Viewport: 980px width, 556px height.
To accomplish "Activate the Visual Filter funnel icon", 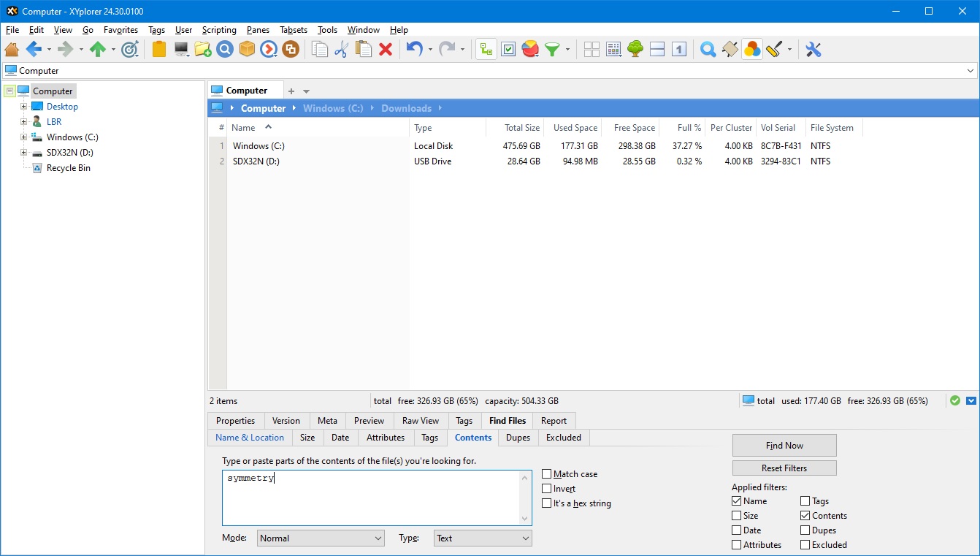I will (551, 49).
